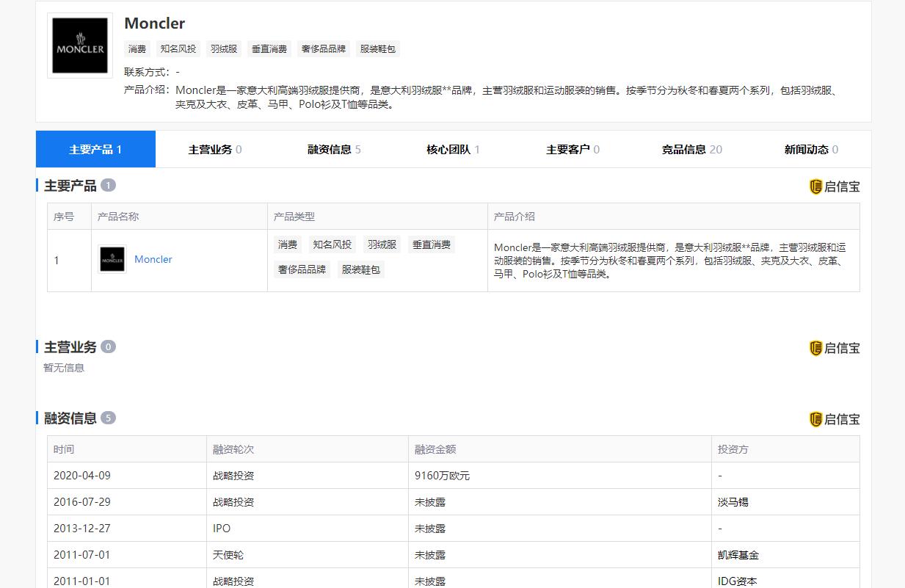The width and height of the screenshot is (905, 588).
Task: Select the 新闻动态 tab
Action: click(x=805, y=148)
